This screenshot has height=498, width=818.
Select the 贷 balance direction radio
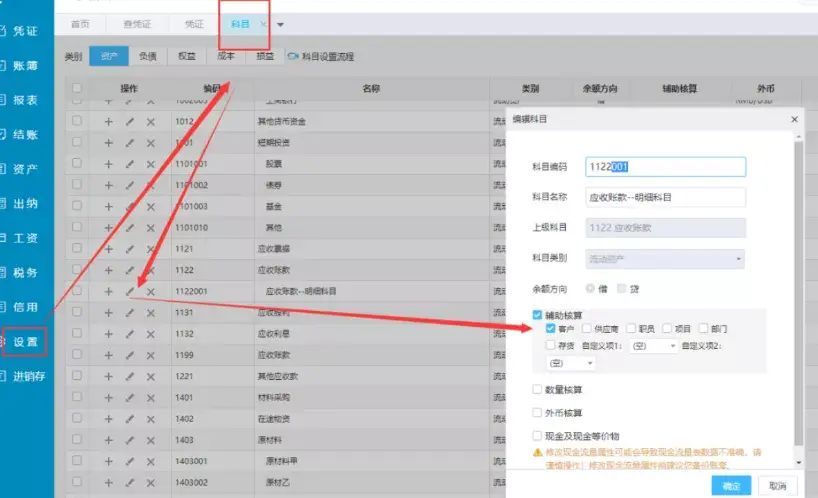tap(622, 289)
